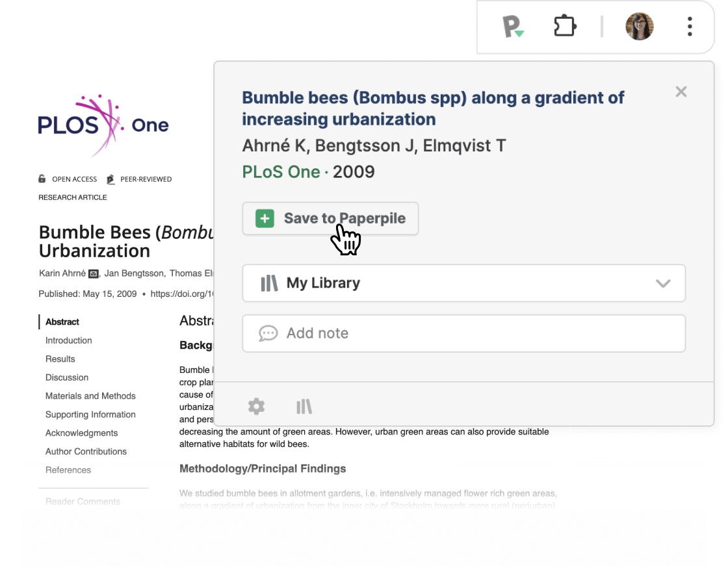Screen dimensions: 728x569
Task: Go to Acknowledgments in sidebar
Action: 82,433
